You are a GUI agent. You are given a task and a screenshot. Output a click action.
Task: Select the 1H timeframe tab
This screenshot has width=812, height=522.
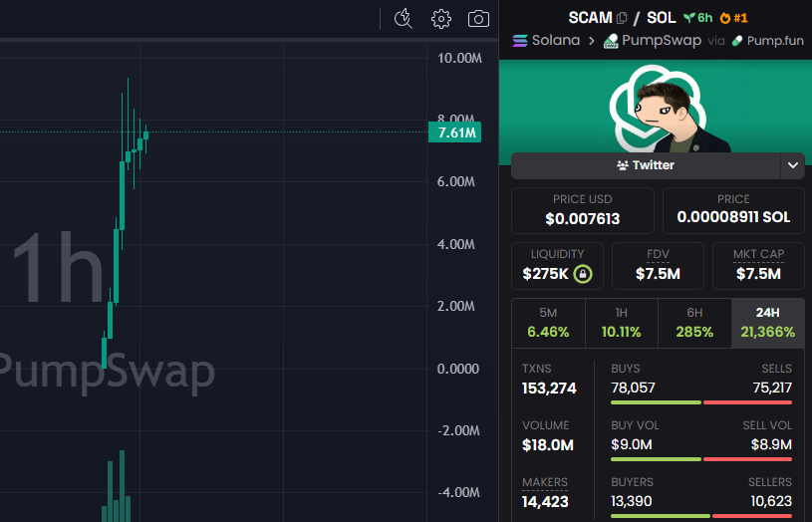coord(622,323)
